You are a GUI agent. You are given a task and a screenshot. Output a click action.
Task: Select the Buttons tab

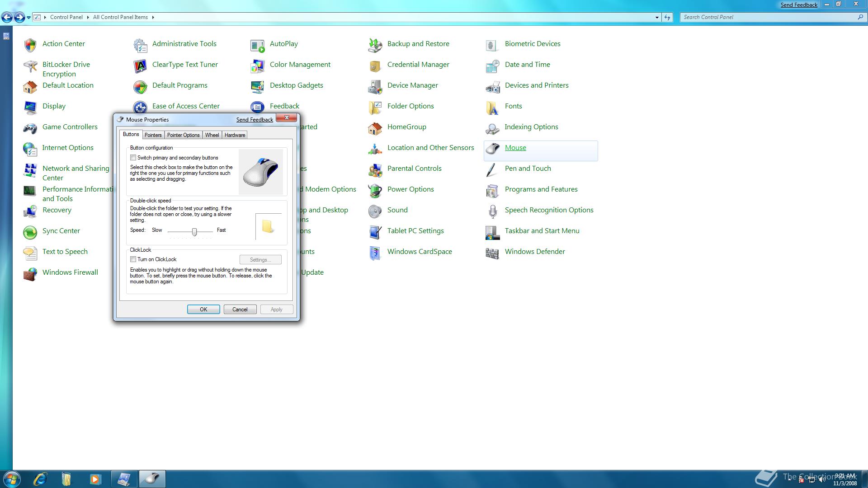(x=131, y=134)
